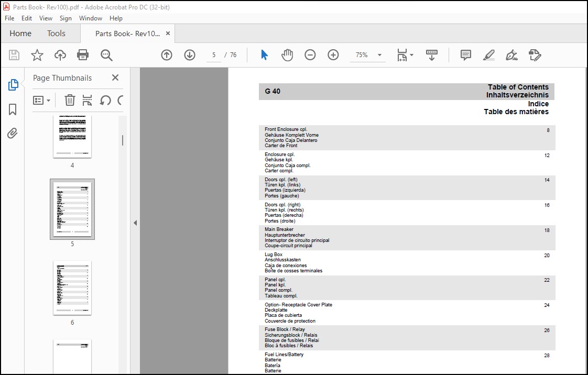Open Find text magnifier icon
588x375 pixels.
106,55
